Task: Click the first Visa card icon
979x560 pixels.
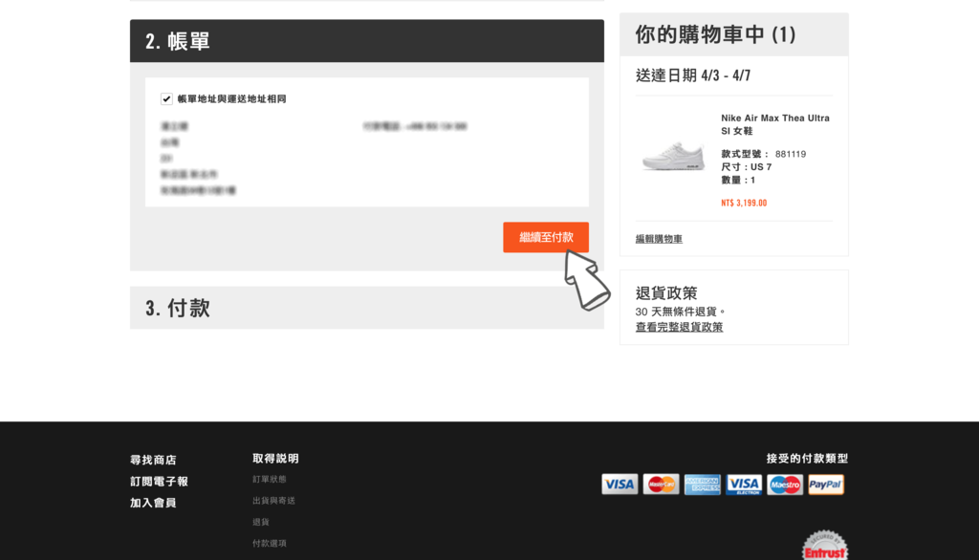Action: [x=620, y=484]
